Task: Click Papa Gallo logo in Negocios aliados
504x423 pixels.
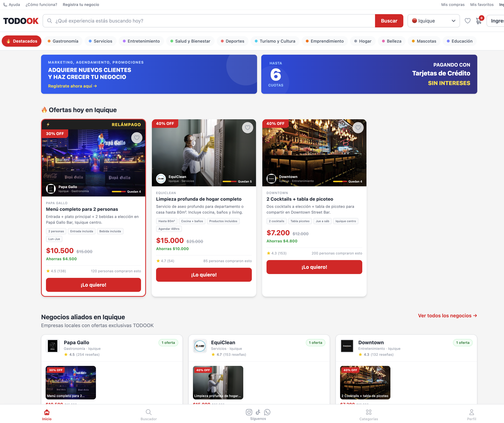Action: (x=53, y=346)
